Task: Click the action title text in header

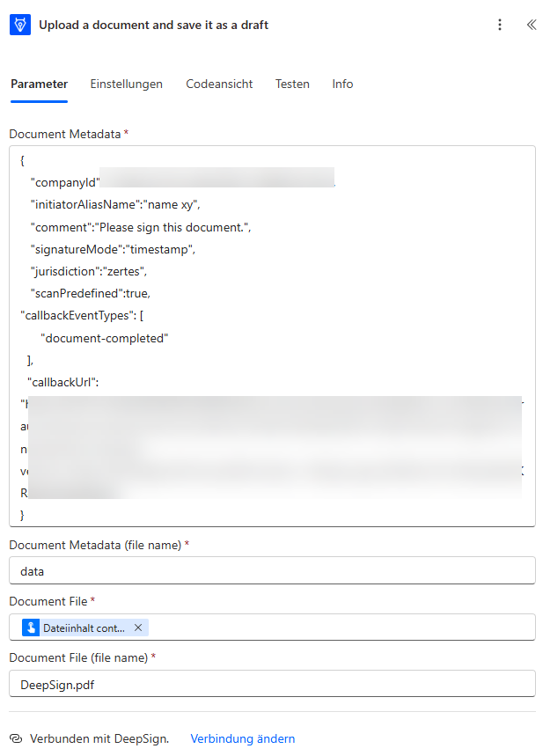Action: (153, 25)
